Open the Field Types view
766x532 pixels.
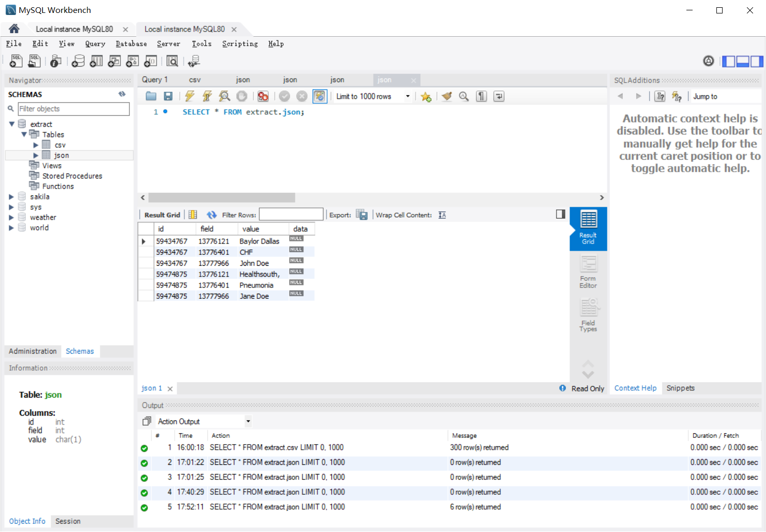tap(588, 315)
